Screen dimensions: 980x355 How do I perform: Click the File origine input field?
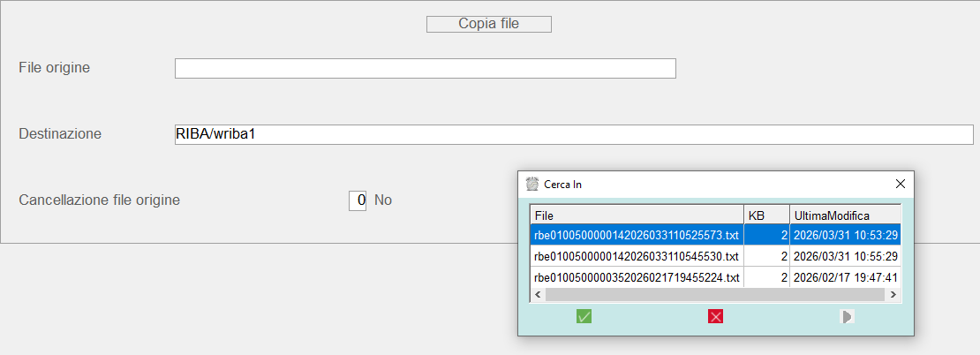(425, 69)
